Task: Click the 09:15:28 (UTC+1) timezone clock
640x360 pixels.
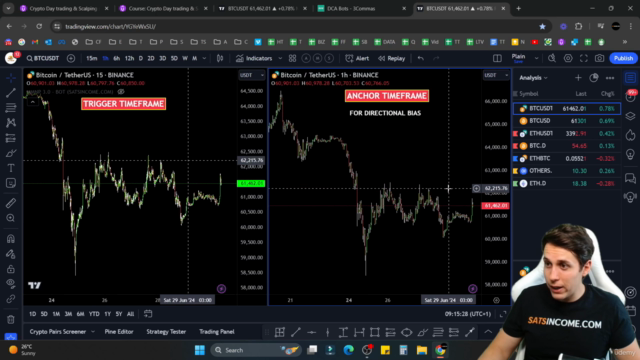Action: [468, 314]
